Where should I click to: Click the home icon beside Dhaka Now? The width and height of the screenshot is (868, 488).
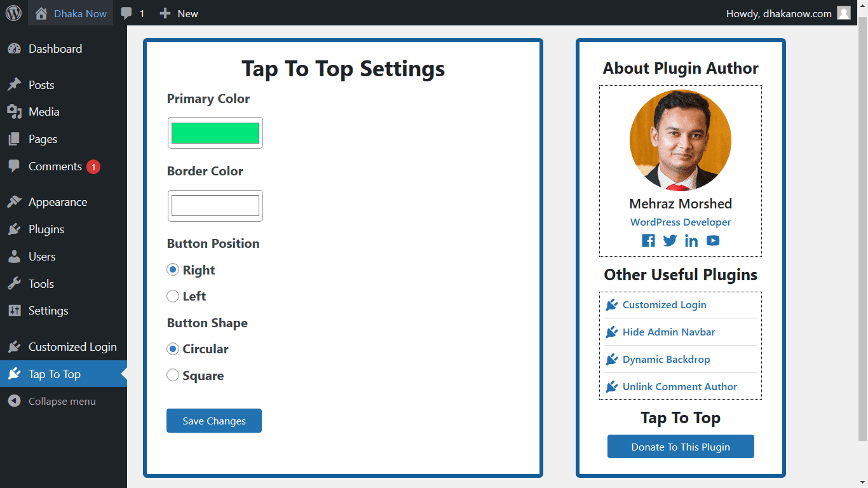click(41, 13)
